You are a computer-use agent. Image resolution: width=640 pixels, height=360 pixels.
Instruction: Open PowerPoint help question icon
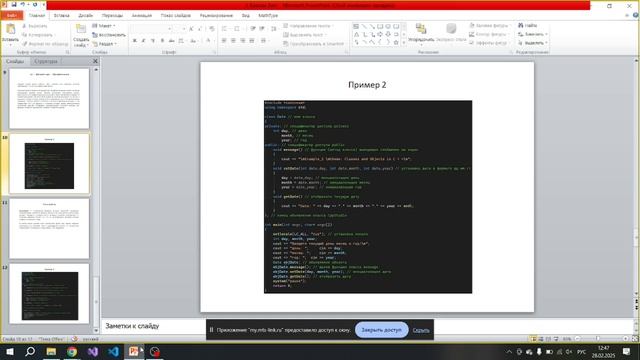tap(636, 16)
